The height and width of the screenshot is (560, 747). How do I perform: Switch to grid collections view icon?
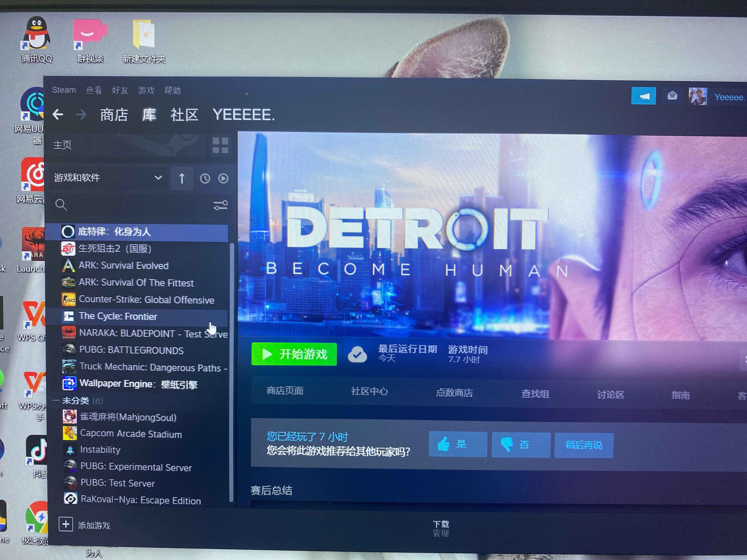pos(220,145)
